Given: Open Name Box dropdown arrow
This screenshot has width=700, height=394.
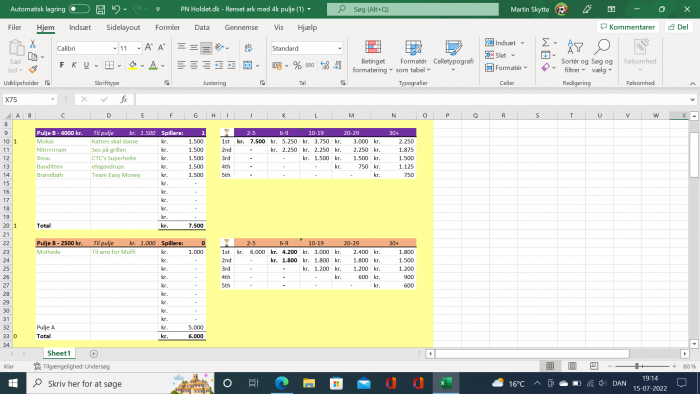Looking at the screenshot, I should pyautogui.click(x=53, y=99).
